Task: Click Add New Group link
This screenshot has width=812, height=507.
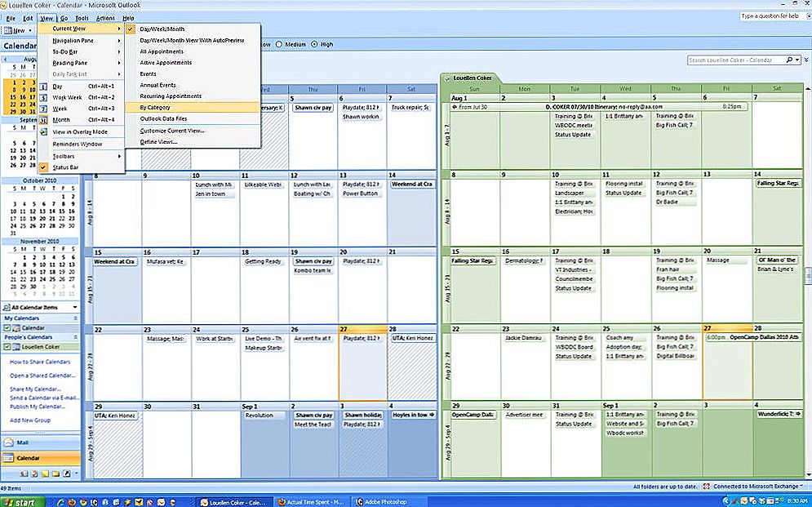Action: 30,420
